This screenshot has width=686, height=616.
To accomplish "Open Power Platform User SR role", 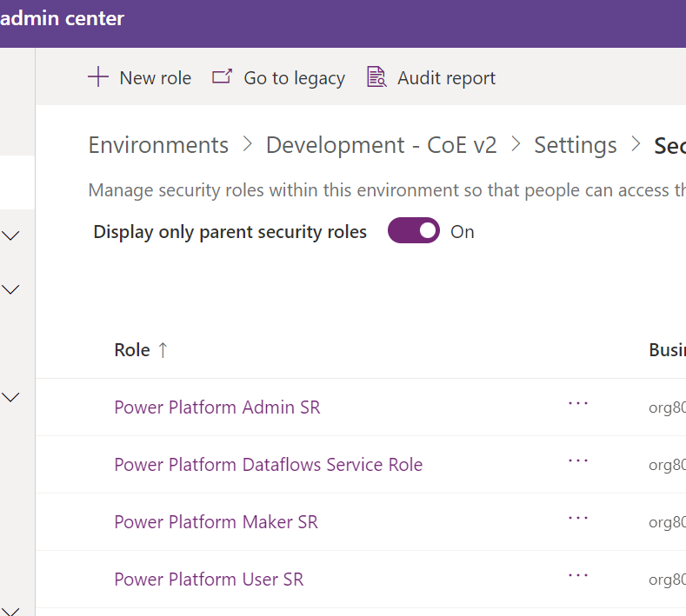I will tap(209, 580).
